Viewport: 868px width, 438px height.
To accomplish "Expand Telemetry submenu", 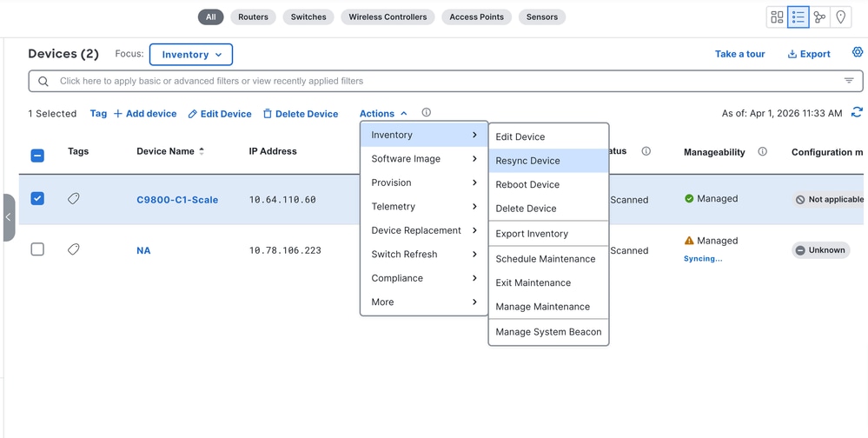I will click(424, 207).
